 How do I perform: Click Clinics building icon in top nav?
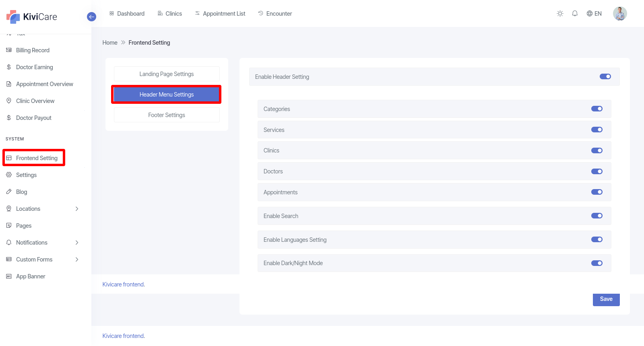click(x=160, y=13)
